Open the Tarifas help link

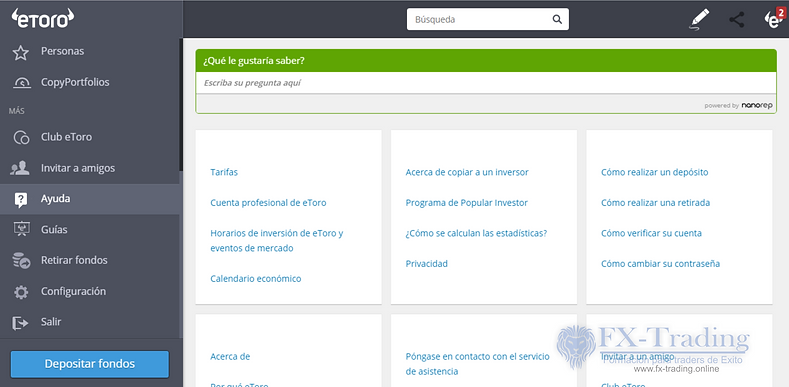(x=224, y=172)
